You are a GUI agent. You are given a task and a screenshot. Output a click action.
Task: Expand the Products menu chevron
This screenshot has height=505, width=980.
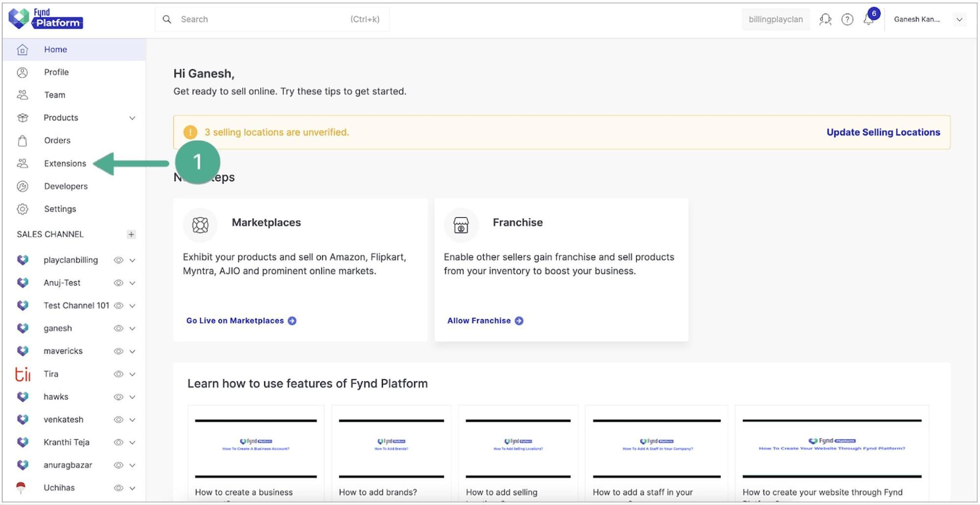[x=132, y=118]
